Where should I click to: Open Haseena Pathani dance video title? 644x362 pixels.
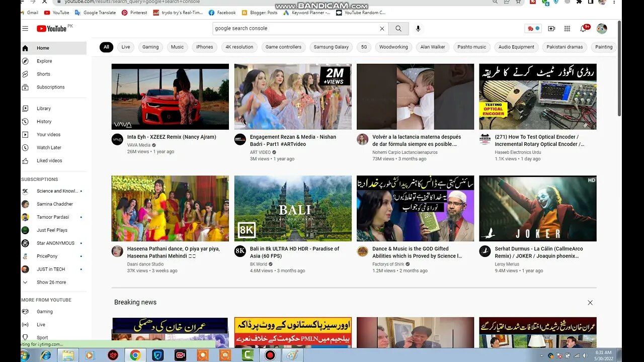point(174,252)
